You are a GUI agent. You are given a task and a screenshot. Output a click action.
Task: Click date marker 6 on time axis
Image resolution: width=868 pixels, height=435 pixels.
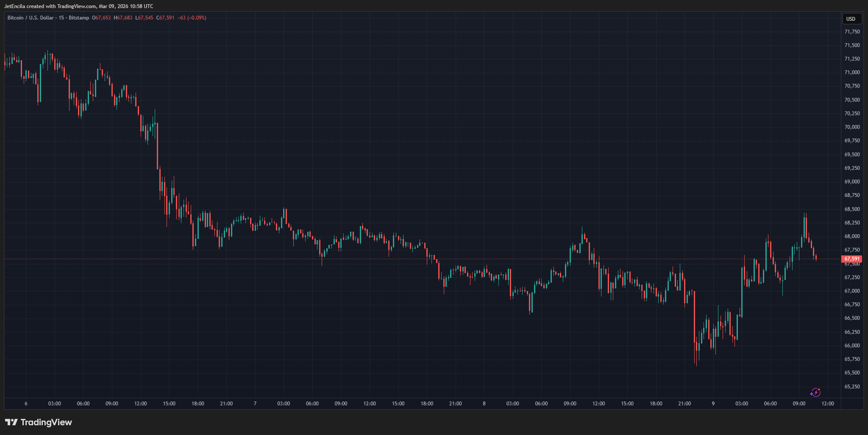[x=26, y=404]
